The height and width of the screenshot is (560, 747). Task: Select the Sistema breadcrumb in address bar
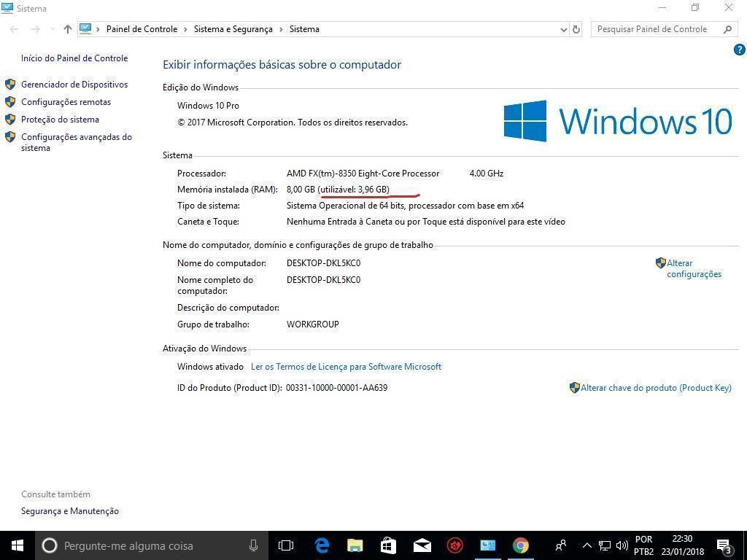pos(304,29)
